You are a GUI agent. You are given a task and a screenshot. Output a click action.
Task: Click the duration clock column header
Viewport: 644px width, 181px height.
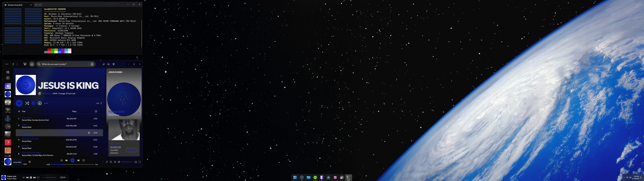click(x=96, y=111)
